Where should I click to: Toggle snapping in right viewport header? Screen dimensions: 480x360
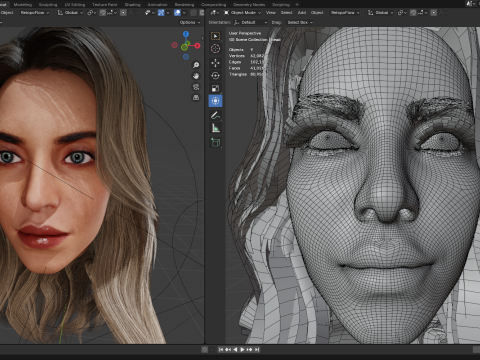pos(413,13)
